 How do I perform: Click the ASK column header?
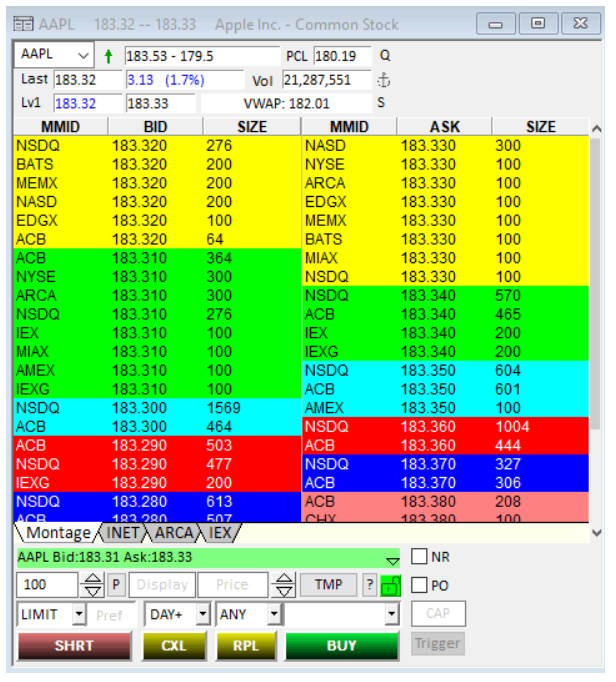tap(445, 127)
